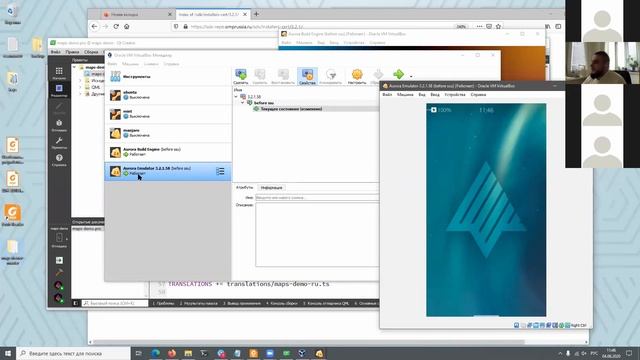Open the menu icon on Aurora Emulator row
Viewport: 640px width, 360px height.
pos(220,171)
